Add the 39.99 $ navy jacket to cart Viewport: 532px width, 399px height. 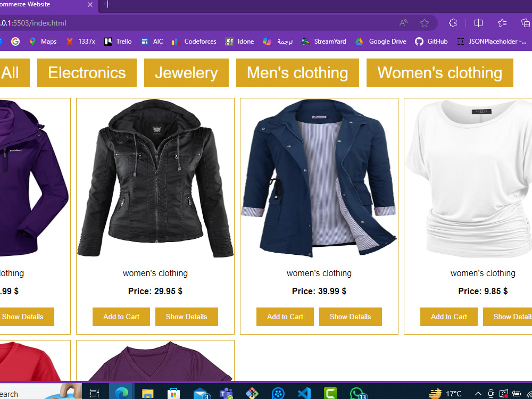285,317
